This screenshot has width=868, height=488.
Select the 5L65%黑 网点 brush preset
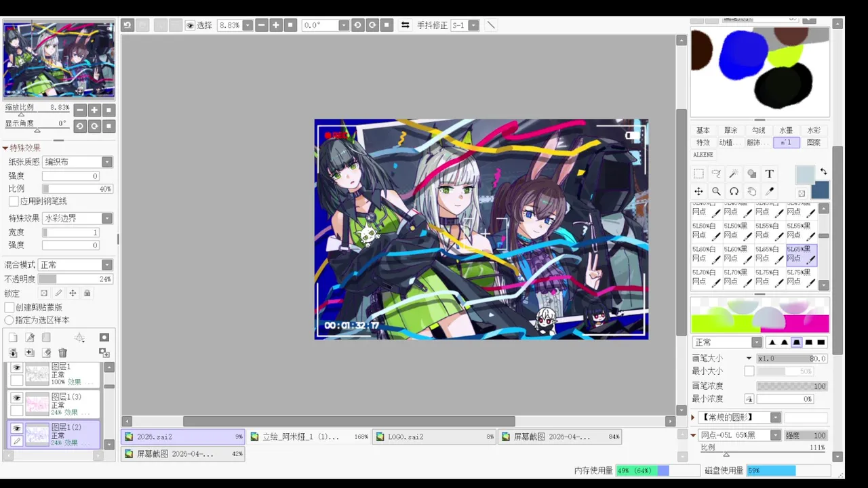(x=802, y=254)
